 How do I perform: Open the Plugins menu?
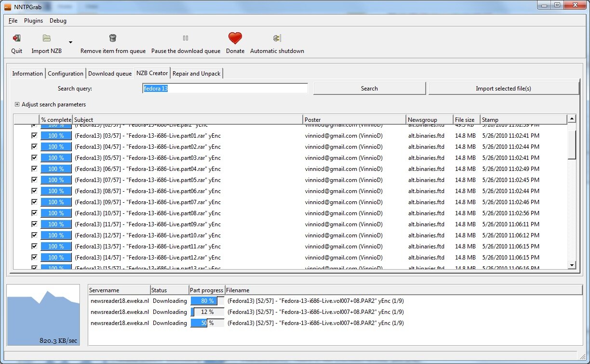point(33,21)
